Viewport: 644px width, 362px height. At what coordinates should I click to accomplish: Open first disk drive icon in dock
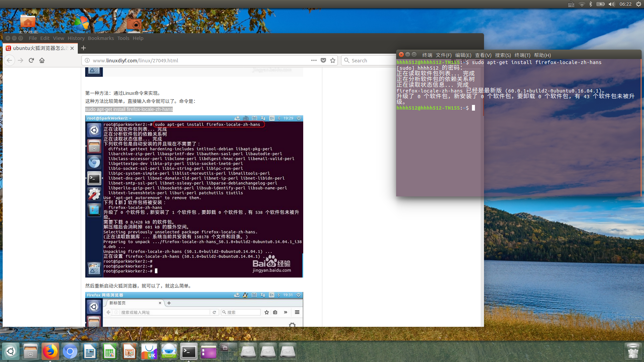[x=248, y=351]
